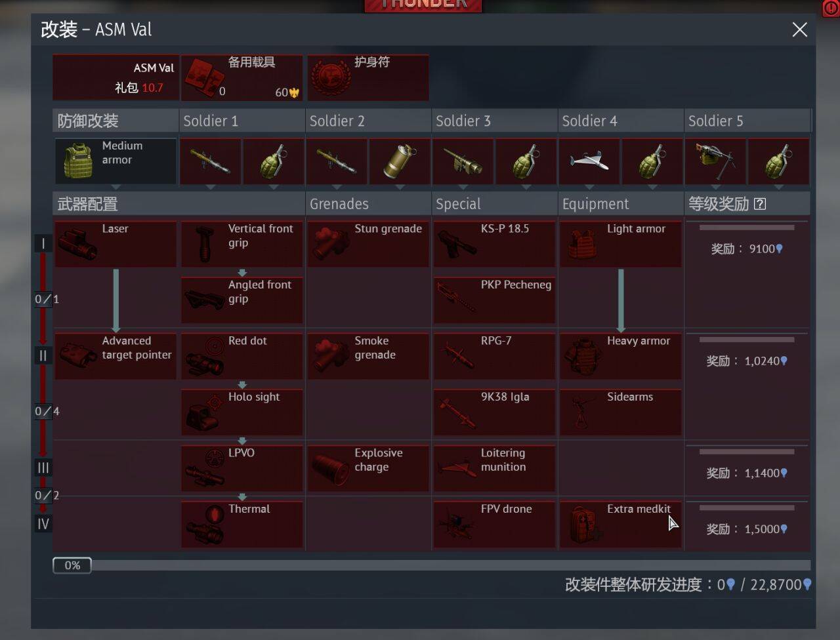Select the Stun grenade modification
Image resolution: width=840 pixels, height=640 pixels.
pos(368,244)
